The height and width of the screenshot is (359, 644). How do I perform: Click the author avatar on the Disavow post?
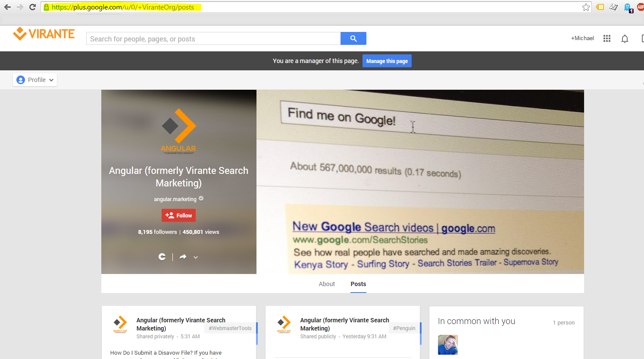pos(120,324)
